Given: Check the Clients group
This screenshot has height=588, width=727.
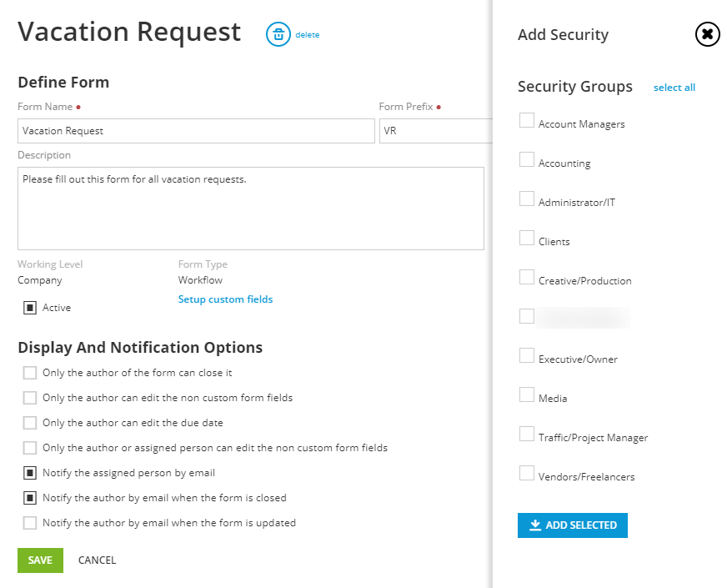Looking at the screenshot, I should tap(527, 238).
